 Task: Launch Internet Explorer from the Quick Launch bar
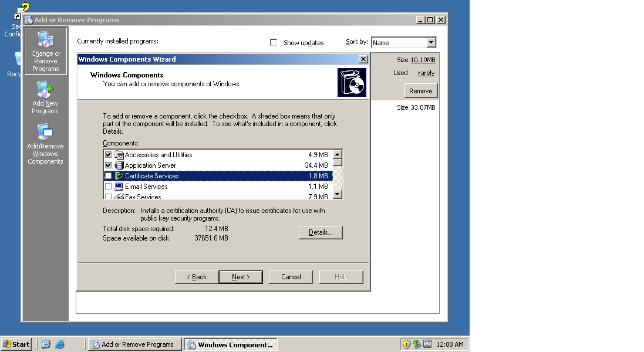(60, 344)
